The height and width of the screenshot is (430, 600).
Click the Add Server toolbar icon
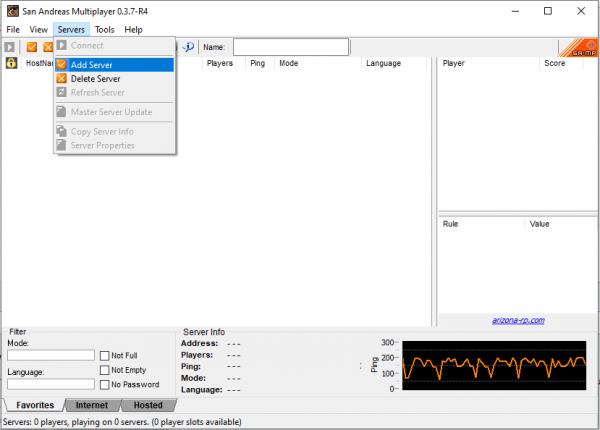(x=32, y=47)
